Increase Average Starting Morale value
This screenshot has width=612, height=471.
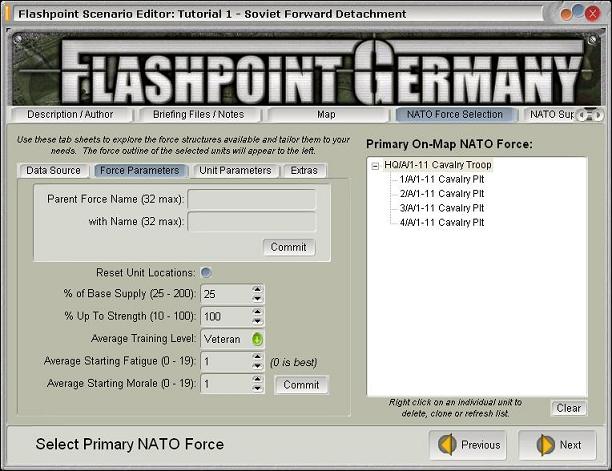pyautogui.click(x=257, y=379)
